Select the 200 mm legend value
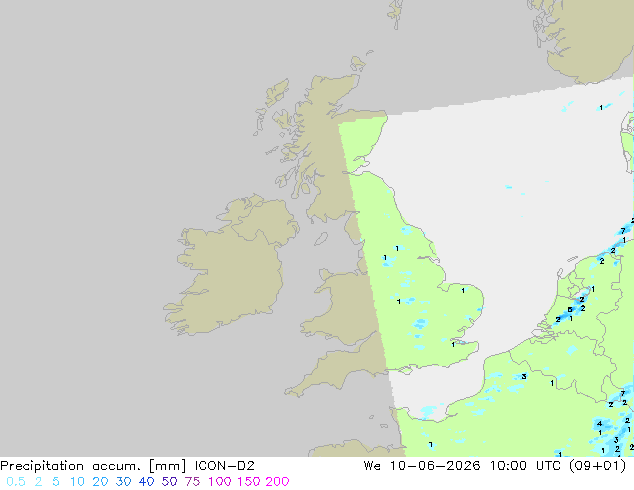 (277, 482)
